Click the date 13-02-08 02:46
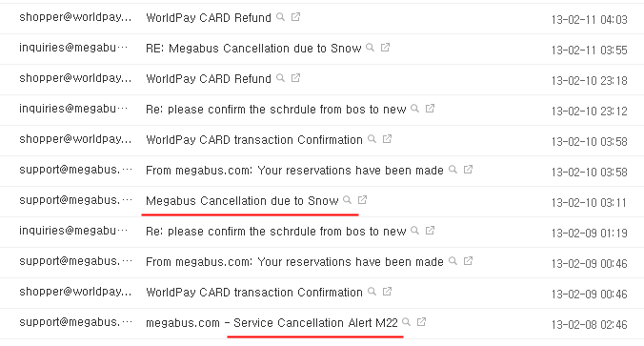This screenshot has height=346, width=644. click(589, 325)
